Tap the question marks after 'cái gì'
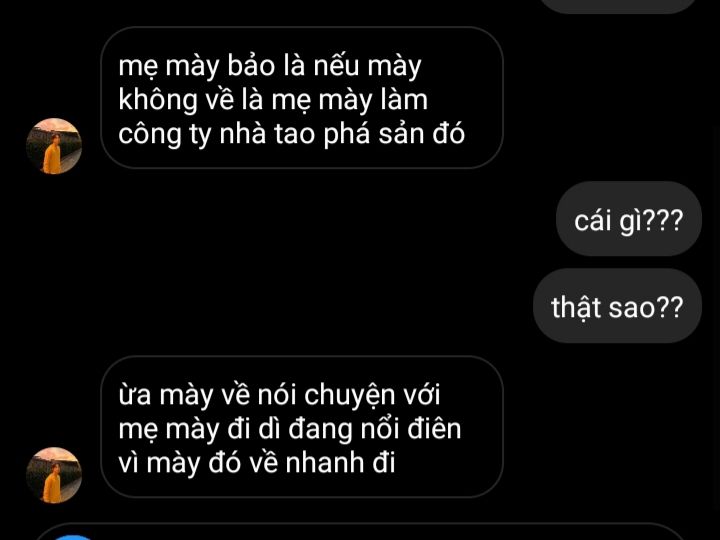Screen dimensions: 720x540 click(661, 221)
